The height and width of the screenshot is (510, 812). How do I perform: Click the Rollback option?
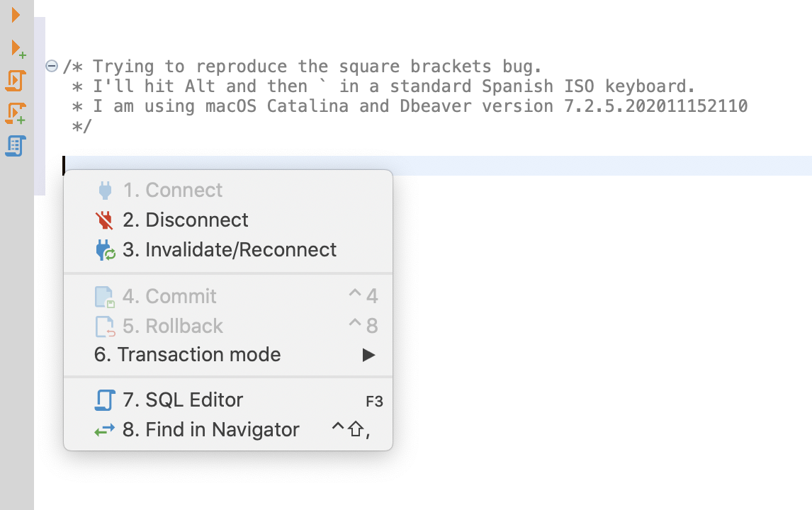tap(172, 326)
